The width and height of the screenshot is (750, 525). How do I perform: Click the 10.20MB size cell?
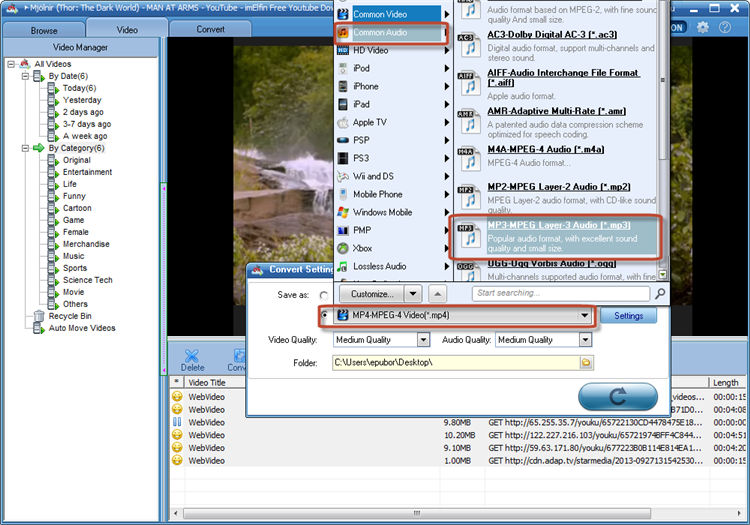pos(460,435)
